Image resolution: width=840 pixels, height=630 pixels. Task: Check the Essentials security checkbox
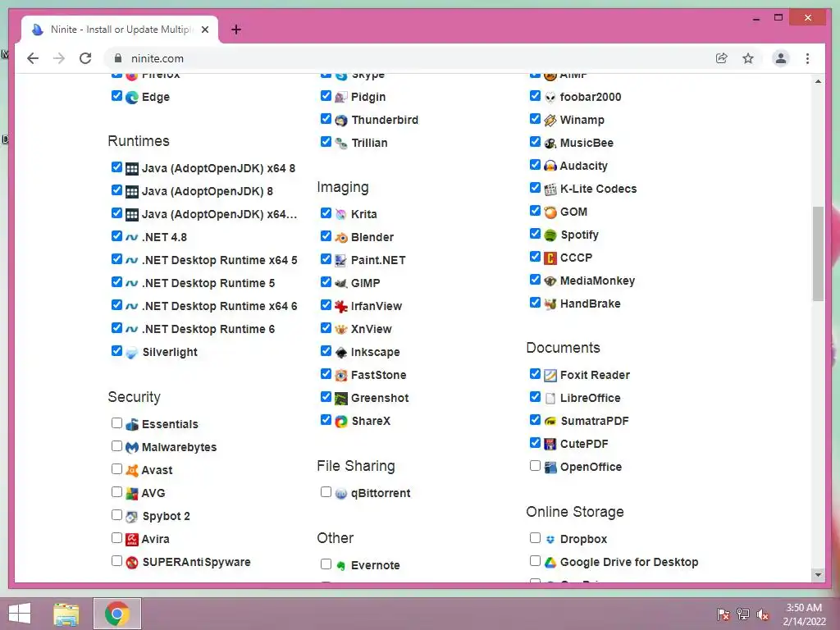(x=116, y=423)
